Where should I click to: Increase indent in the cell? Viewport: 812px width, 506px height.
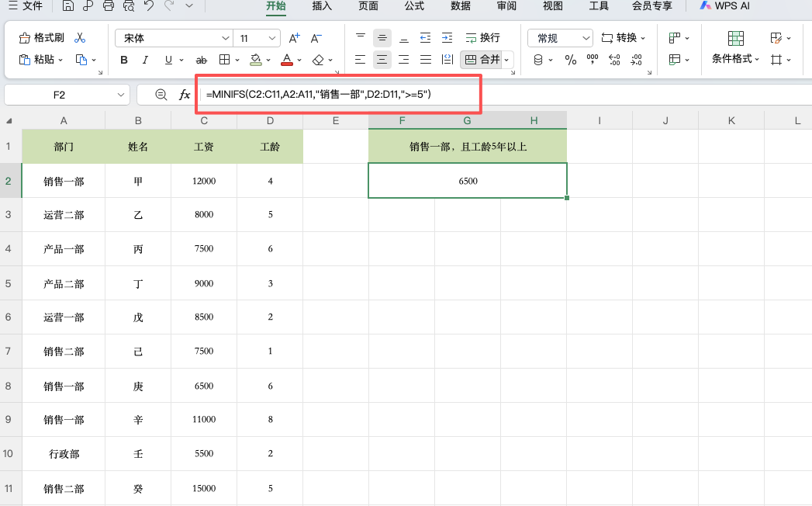click(x=447, y=37)
